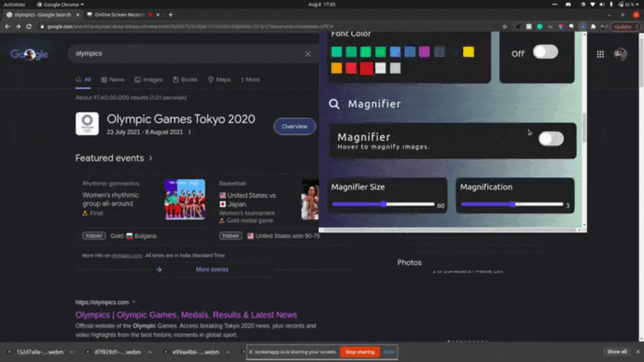This screenshot has width=644, height=362.
Task: Click the arrow icon beside More events
Action: click(159, 270)
